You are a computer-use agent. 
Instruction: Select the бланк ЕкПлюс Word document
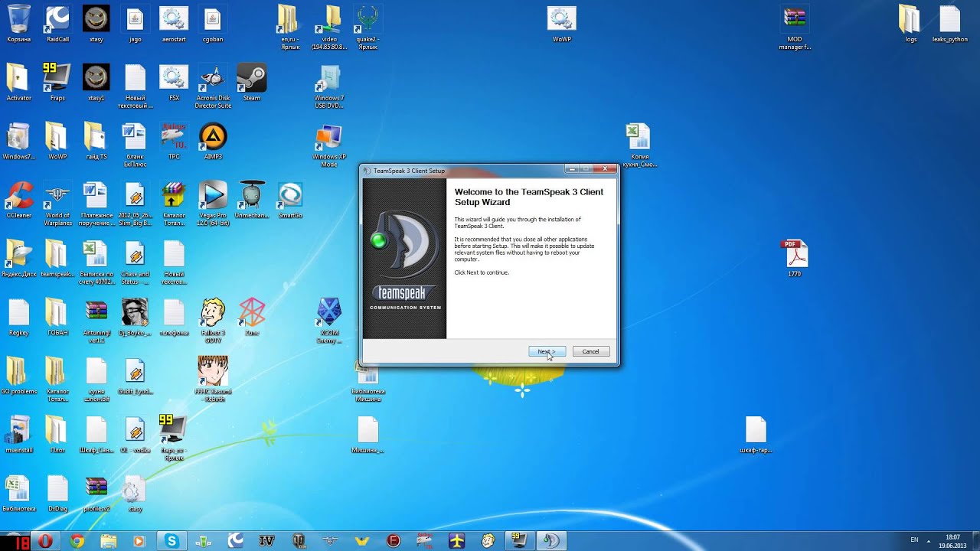135,145
